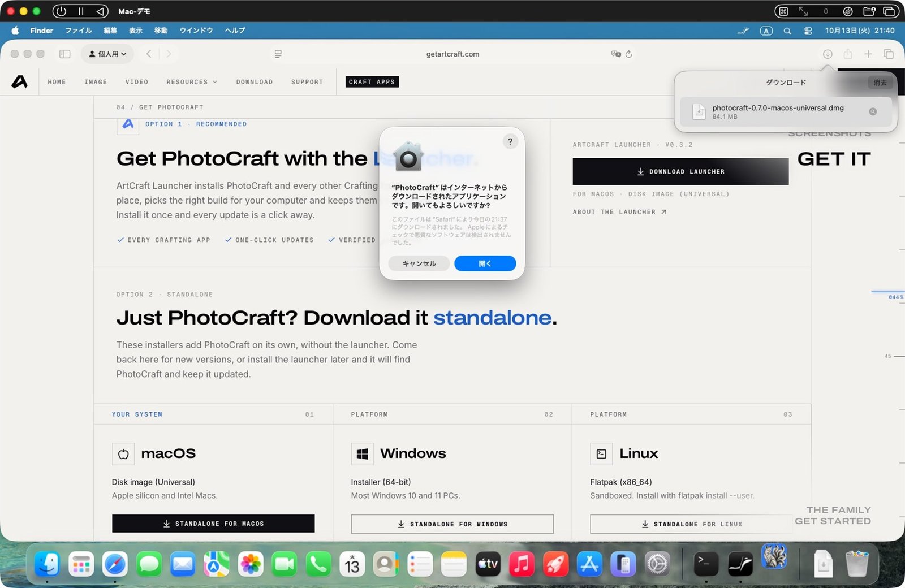
Task: Open the 編集 menu
Action: pos(110,31)
